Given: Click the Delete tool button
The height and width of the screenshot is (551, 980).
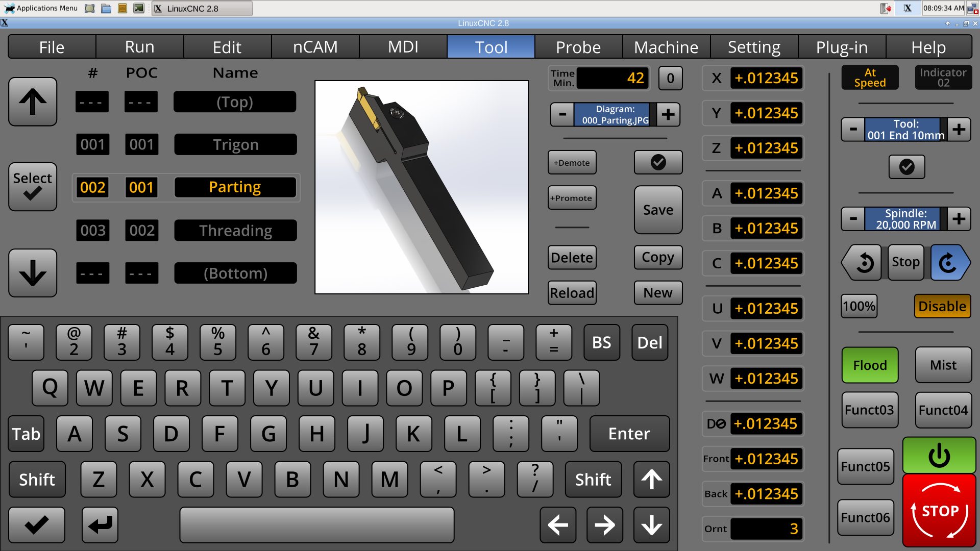Looking at the screenshot, I should 572,258.
